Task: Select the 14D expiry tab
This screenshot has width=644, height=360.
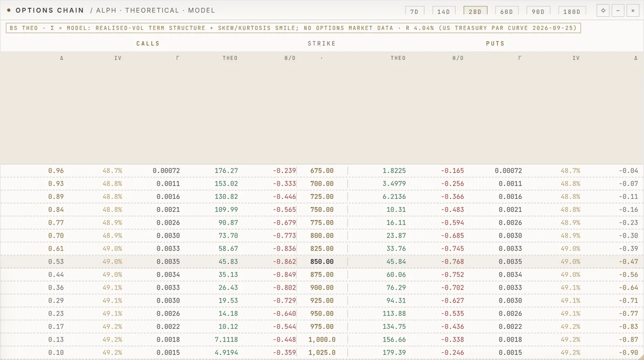Action: [x=444, y=11]
